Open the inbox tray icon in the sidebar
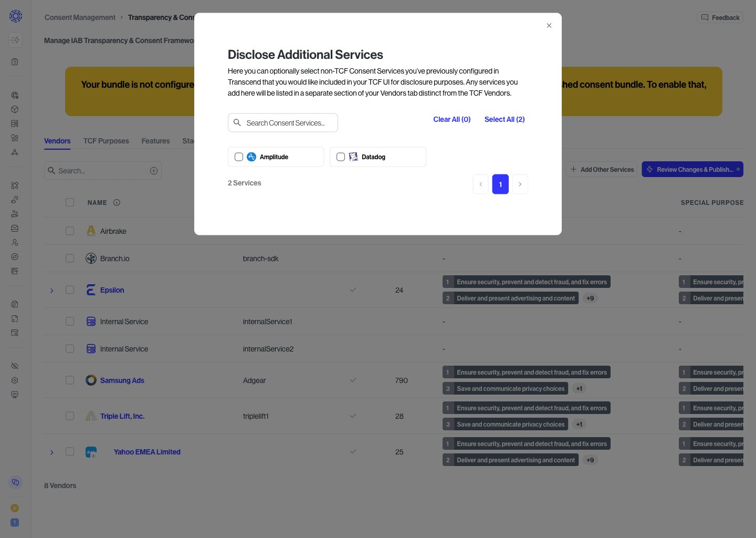This screenshot has height=538, width=756. pyautogui.click(x=15, y=229)
